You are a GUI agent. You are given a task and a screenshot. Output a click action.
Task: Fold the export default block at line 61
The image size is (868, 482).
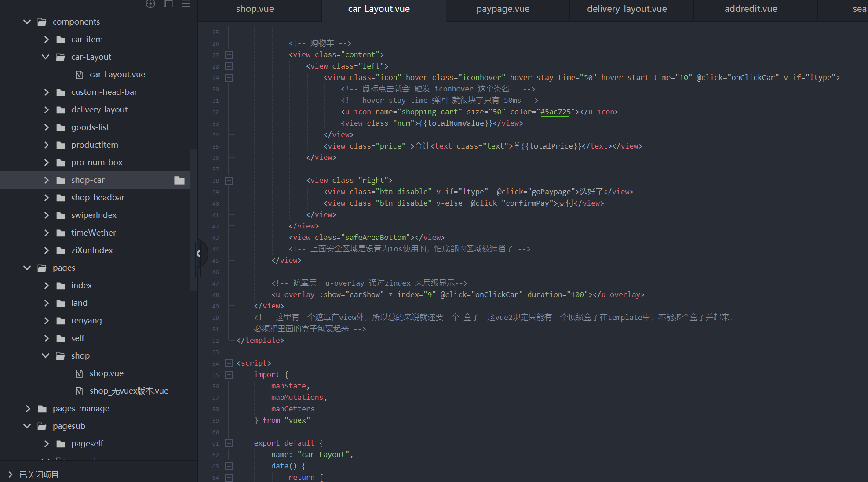[x=229, y=443]
